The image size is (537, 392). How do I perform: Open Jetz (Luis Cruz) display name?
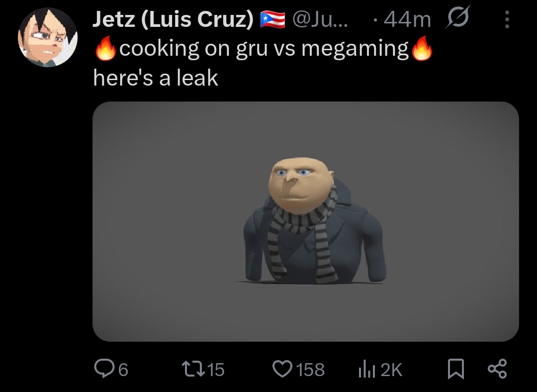click(x=173, y=19)
